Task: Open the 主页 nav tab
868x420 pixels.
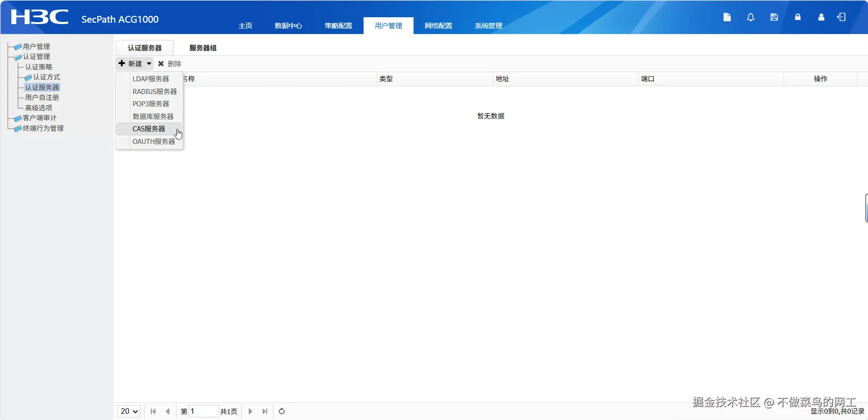Action: pos(245,26)
